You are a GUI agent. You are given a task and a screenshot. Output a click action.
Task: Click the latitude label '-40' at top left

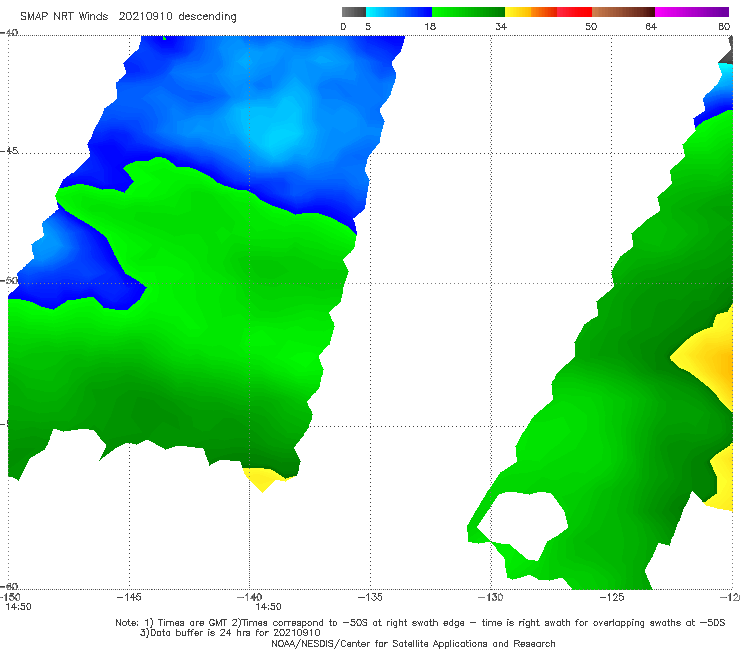tap(9, 33)
